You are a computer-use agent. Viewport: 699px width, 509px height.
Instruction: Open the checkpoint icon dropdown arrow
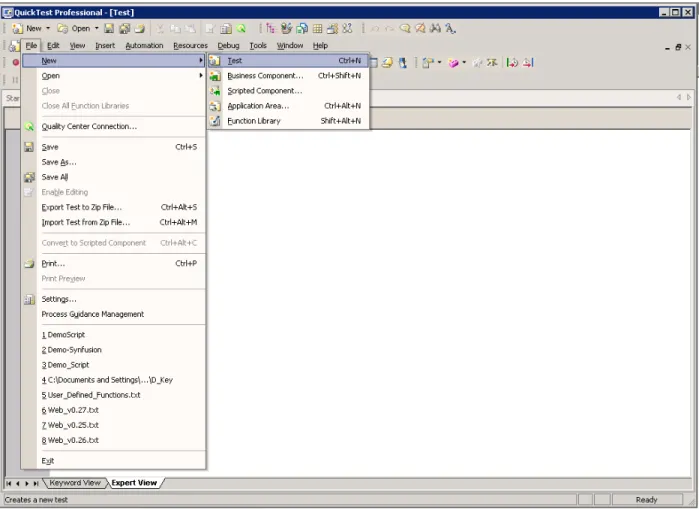[439, 62]
